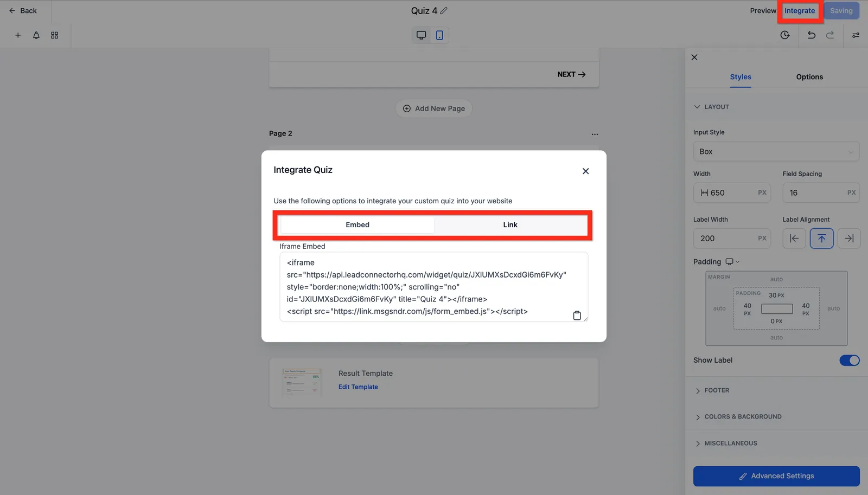This screenshot has height=495, width=868.
Task: Click the Quiz 4 title text
Action: pos(424,11)
